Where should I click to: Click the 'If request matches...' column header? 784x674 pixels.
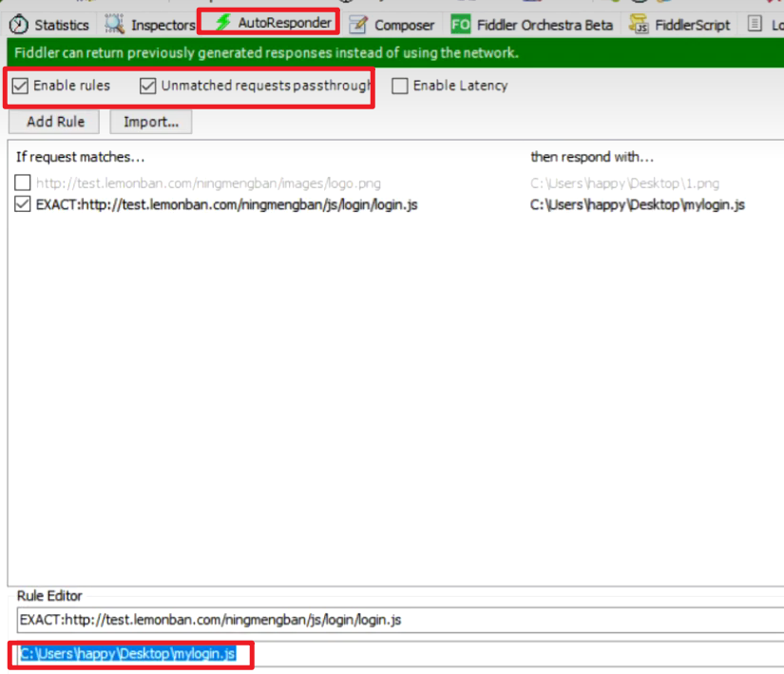click(80, 157)
